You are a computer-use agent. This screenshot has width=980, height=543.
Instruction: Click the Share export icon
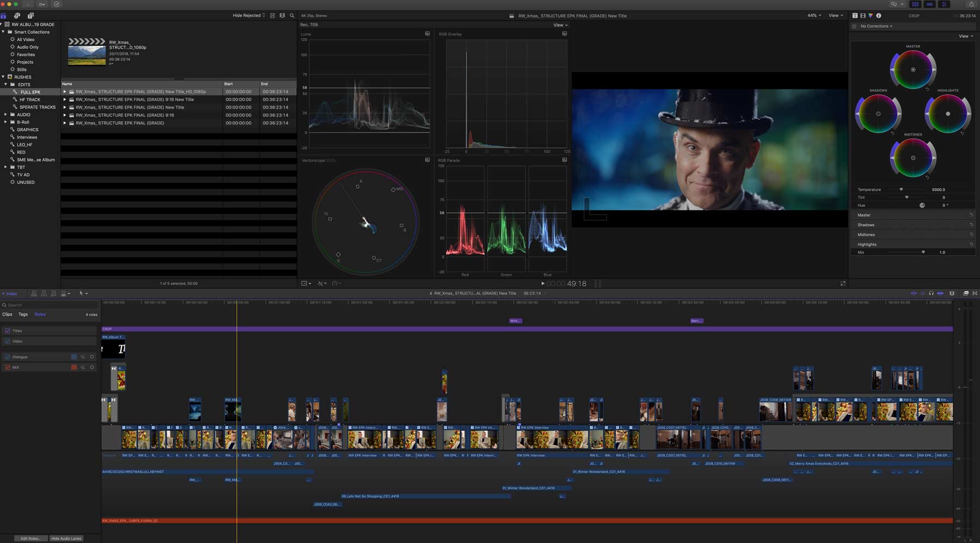(971, 4)
